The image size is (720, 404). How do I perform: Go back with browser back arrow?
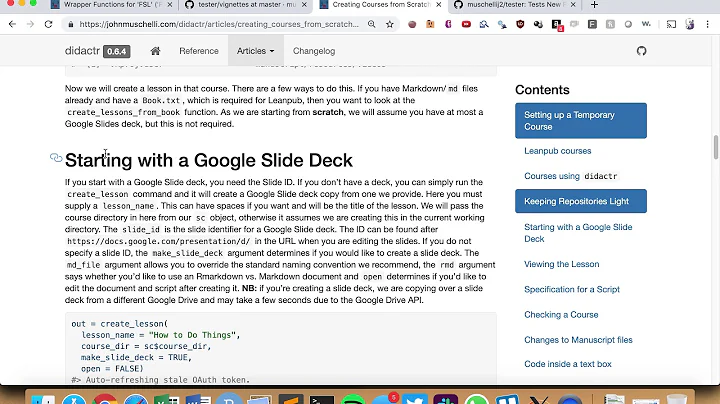click(12, 24)
